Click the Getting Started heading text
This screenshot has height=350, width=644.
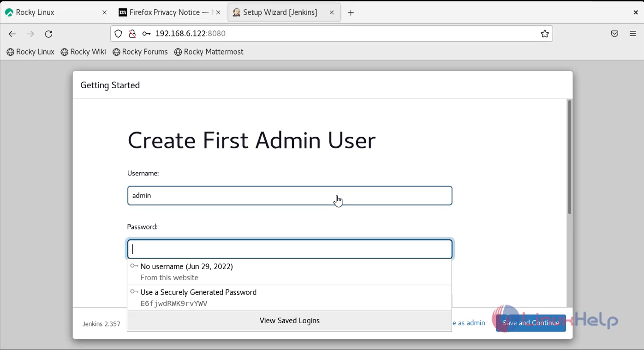110,85
